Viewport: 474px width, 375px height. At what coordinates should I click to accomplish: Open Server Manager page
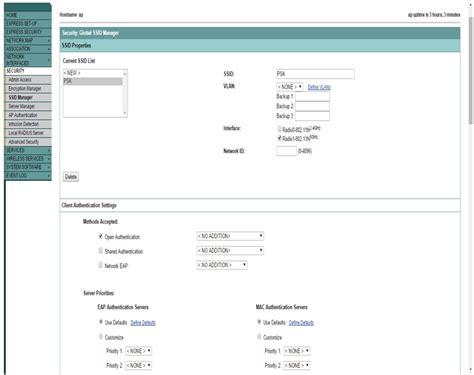(28, 106)
